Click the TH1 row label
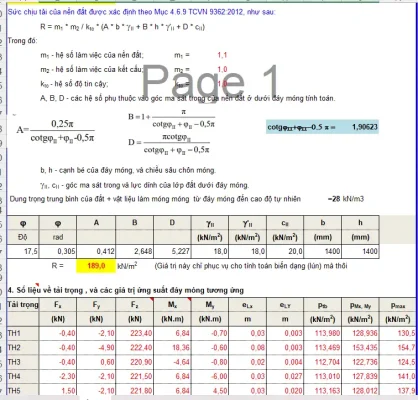Image resolution: width=418 pixels, height=400 pixels. click(x=23, y=333)
